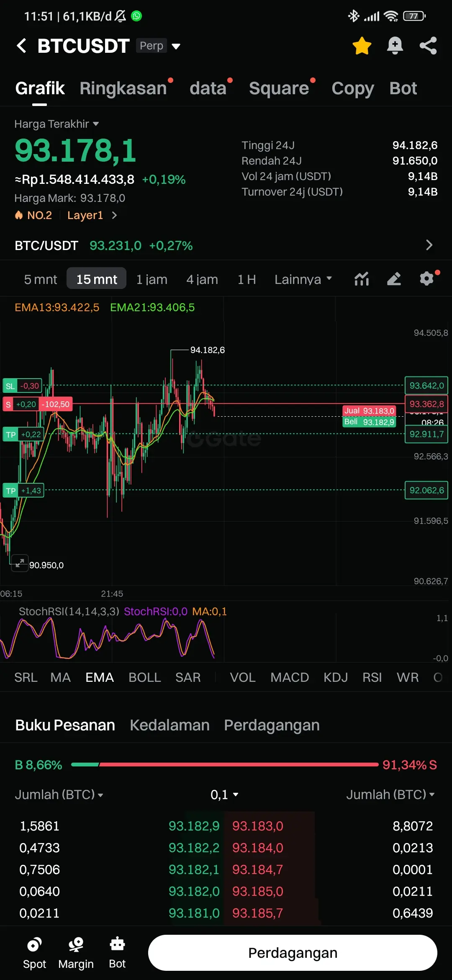The image size is (452, 980).
Task: Select ask price 93.185,7
Action: click(x=258, y=913)
